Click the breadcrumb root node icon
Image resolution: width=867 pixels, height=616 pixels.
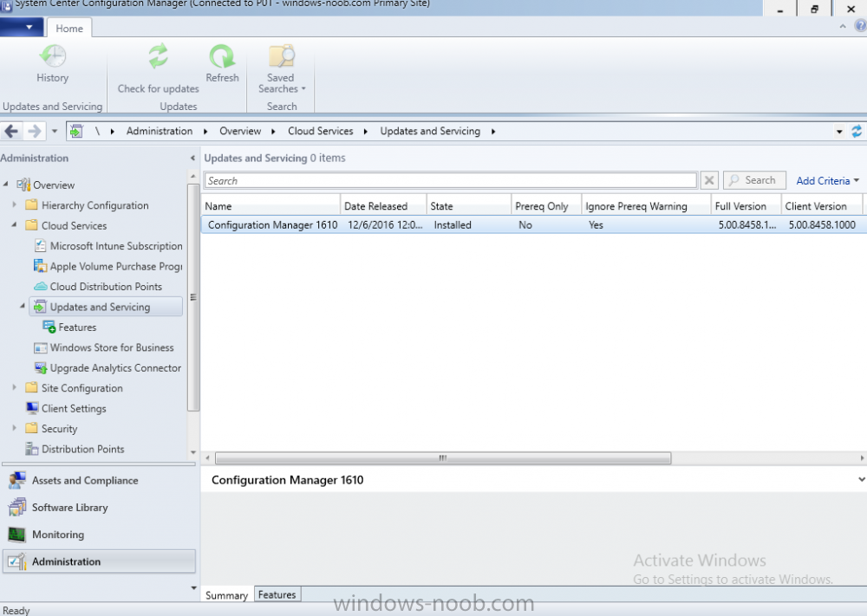(76, 132)
